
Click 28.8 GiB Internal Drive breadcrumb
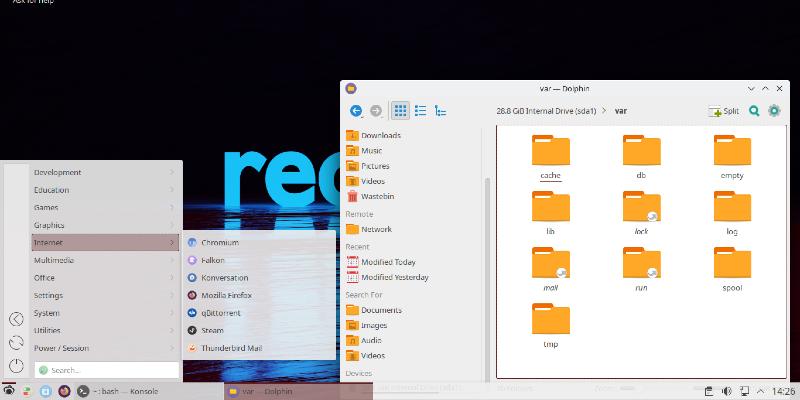tap(546, 111)
